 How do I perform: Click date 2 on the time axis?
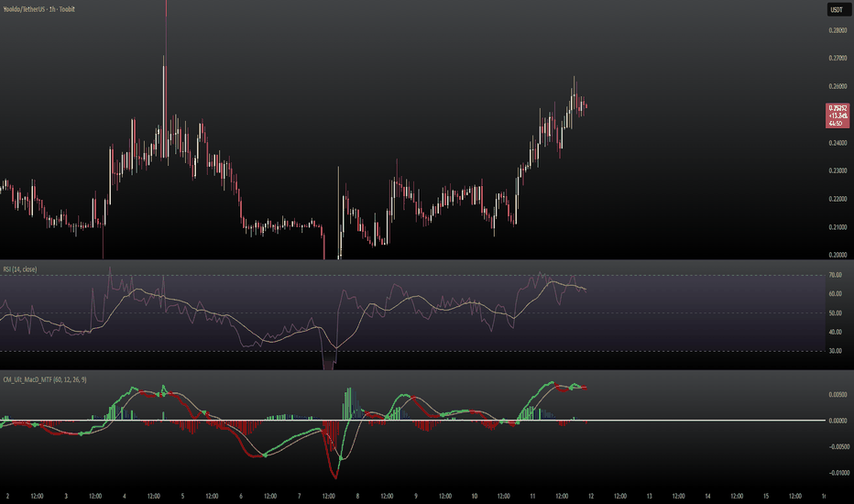click(x=7, y=496)
